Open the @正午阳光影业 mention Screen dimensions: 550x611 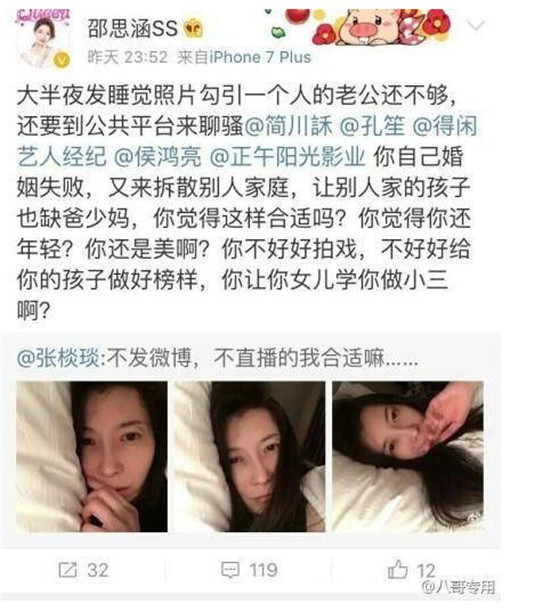[287, 157]
